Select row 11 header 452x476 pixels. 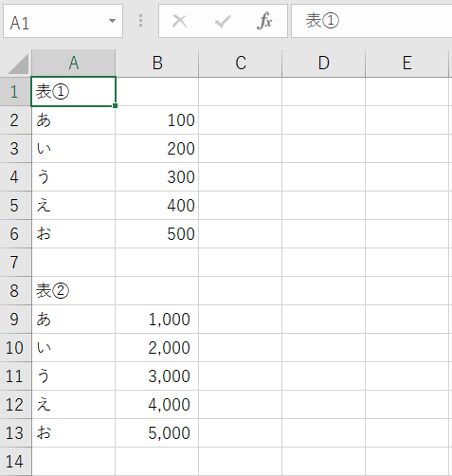click(15, 376)
